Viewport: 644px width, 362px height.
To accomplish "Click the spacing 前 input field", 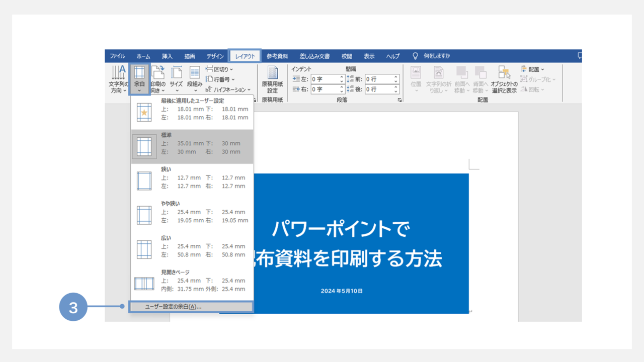I will point(378,79).
